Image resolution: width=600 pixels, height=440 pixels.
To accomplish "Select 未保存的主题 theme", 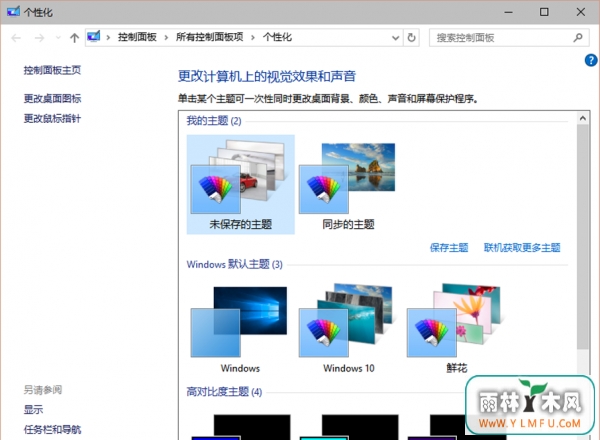I will (x=241, y=184).
